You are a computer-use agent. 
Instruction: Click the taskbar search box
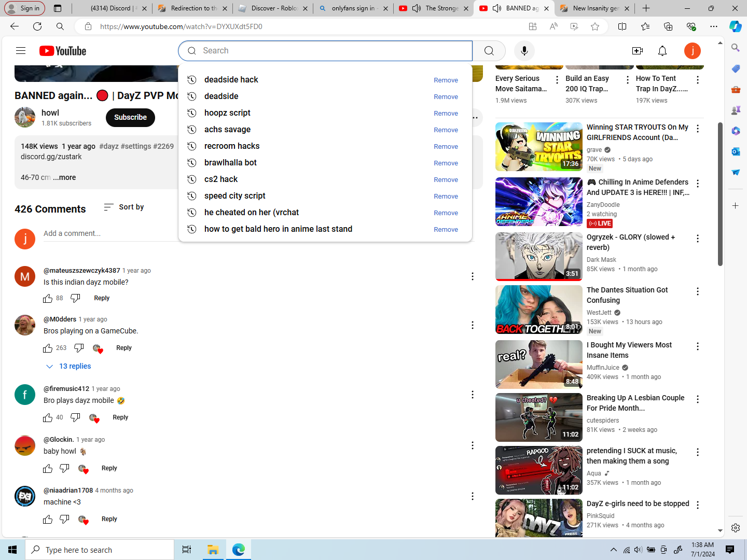click(x=100, y=550)
